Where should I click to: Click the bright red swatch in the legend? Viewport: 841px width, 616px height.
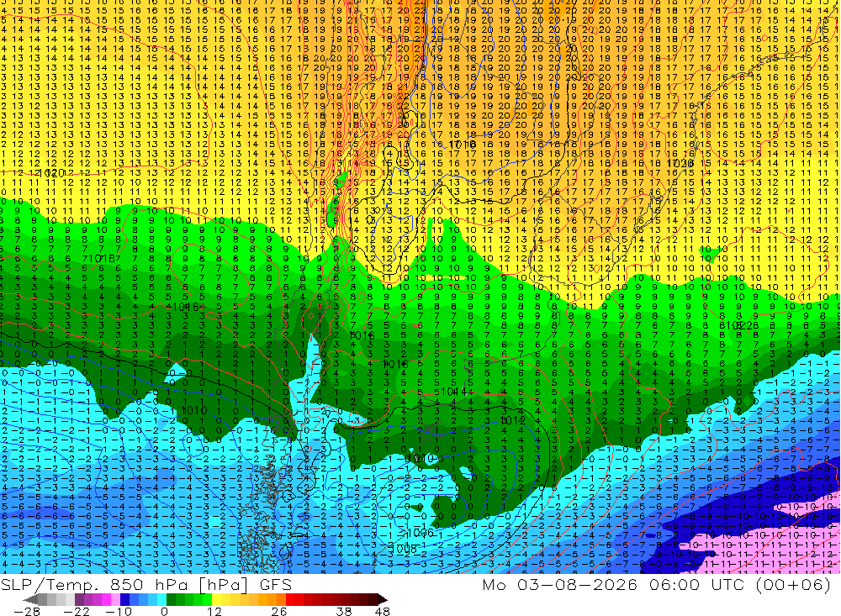pyautogui.click(x=291, y=600)
